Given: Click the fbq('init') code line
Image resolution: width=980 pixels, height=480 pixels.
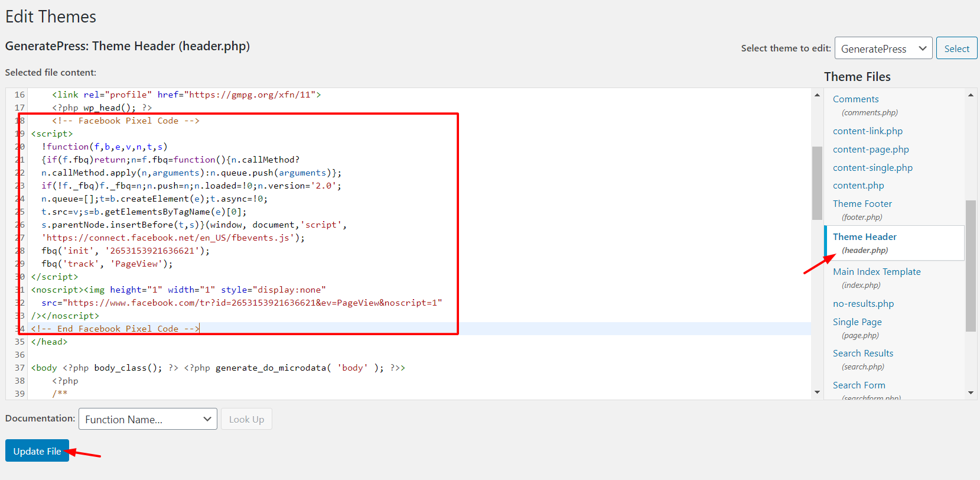Looking at the screenshot, I should [x=125, y=251].
